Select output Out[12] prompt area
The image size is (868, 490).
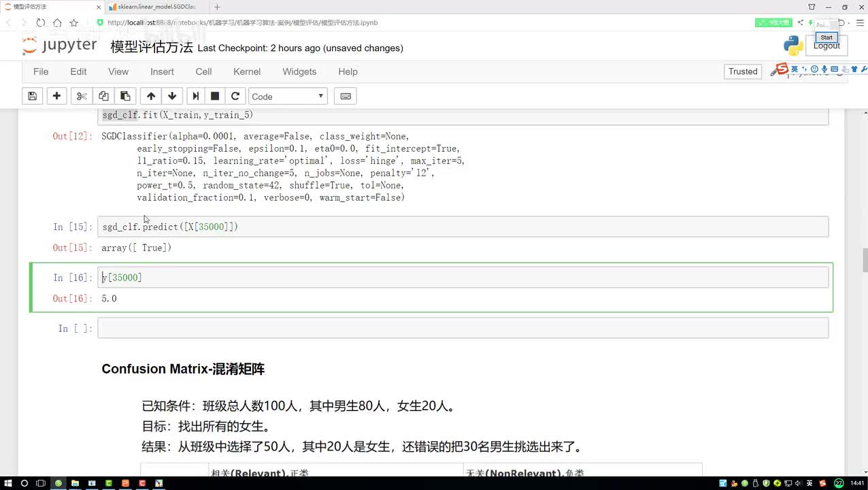click(72, 136)
